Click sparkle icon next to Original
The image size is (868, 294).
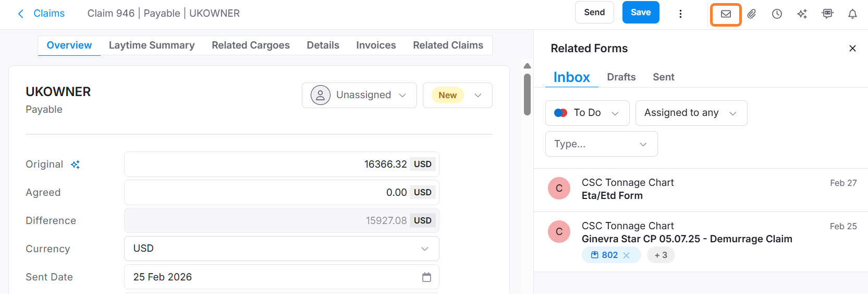click(x=76, y=164)
